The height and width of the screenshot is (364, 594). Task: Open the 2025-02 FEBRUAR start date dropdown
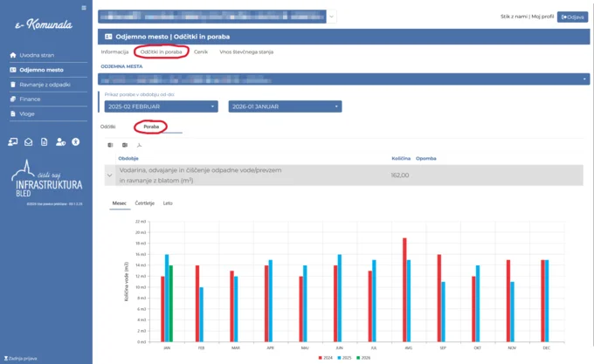point(160,106)
